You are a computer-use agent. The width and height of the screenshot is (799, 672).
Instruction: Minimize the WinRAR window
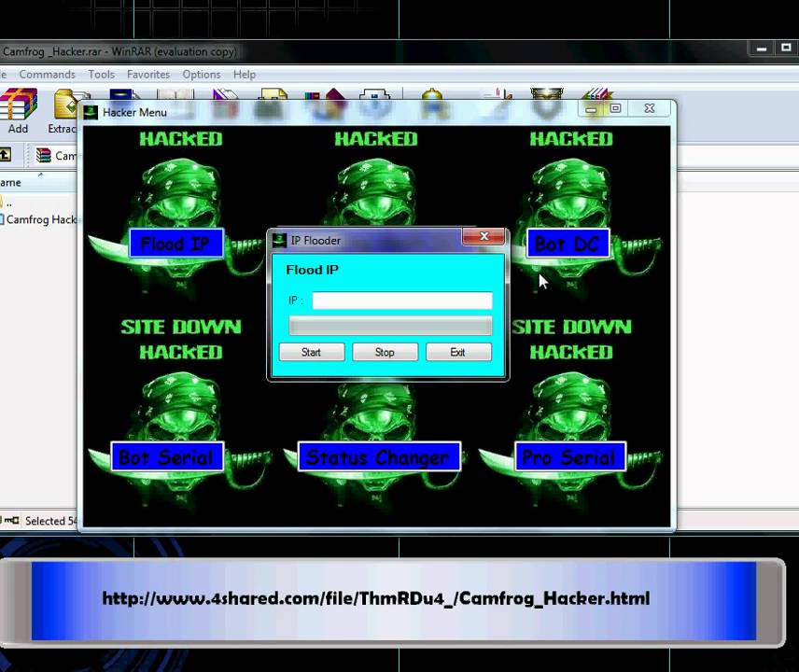coord(762,49)
